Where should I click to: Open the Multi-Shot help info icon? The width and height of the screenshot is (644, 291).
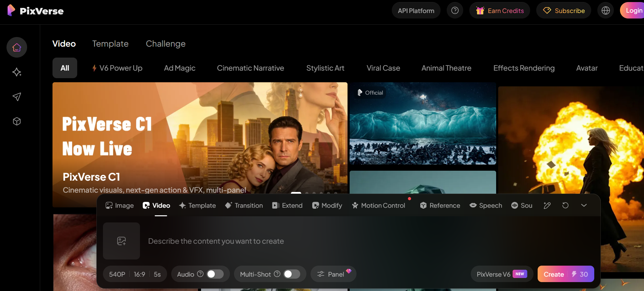[277, 274]
